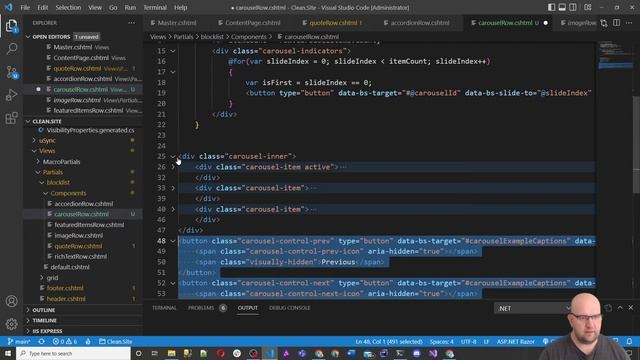
Task: Toggle secondary side bar layout icon
Action: pos(573,7)
